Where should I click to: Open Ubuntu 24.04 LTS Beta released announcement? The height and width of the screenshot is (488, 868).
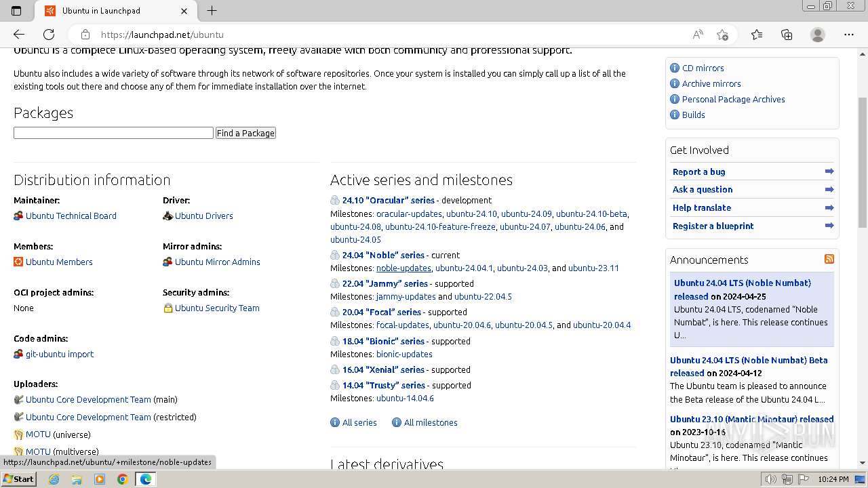click(x=749, y=367)
